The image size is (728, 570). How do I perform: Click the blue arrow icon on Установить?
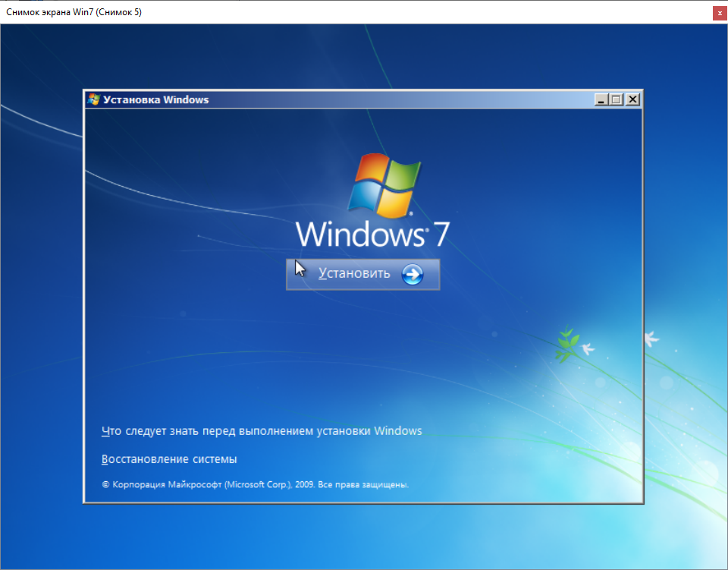[x=413, y=274]
